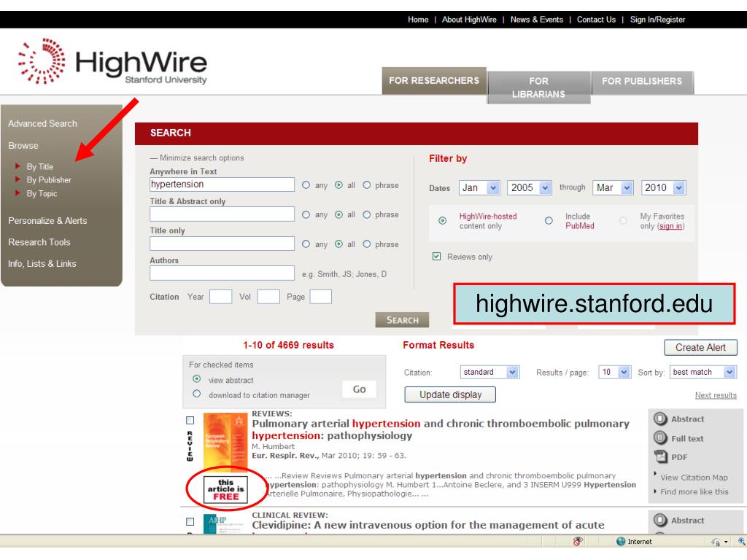Uncheck the Reviews only checkbox

click(x=436, y=256)
